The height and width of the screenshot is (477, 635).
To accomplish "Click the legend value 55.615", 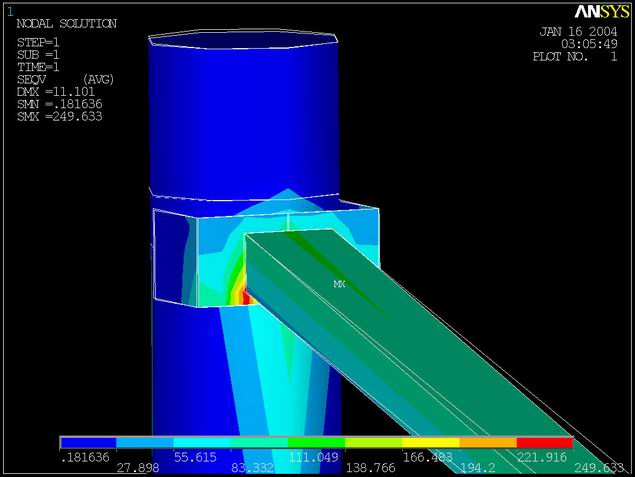I will [x=195, y=457].
